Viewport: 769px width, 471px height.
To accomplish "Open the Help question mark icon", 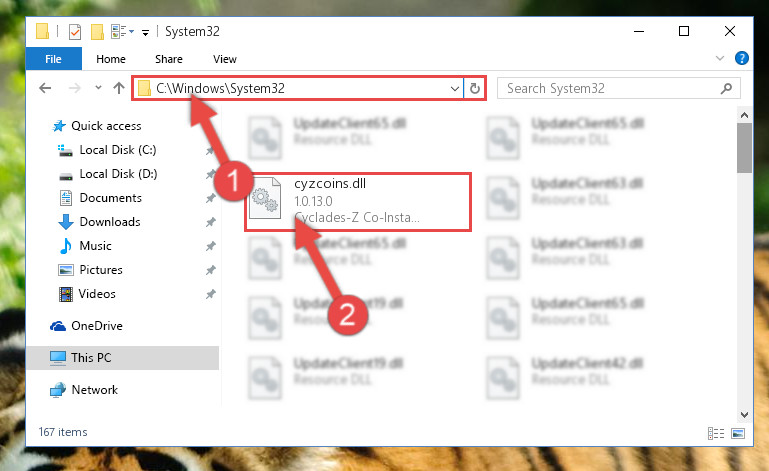I will point(742,58).
